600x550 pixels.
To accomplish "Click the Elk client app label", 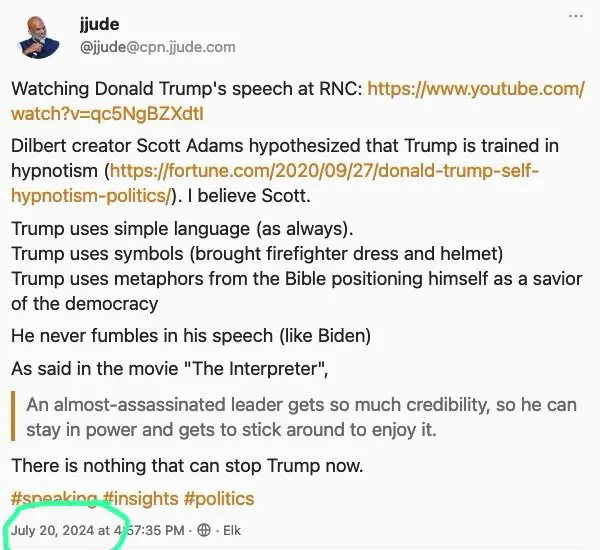I will tap(231, 530).
